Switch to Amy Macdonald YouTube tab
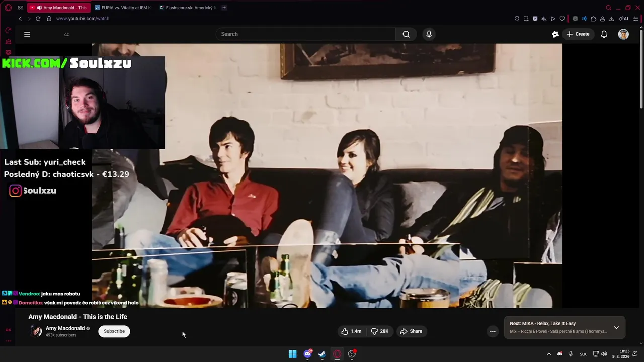This screenshot has width=644, height=362. tap(58, 8)
